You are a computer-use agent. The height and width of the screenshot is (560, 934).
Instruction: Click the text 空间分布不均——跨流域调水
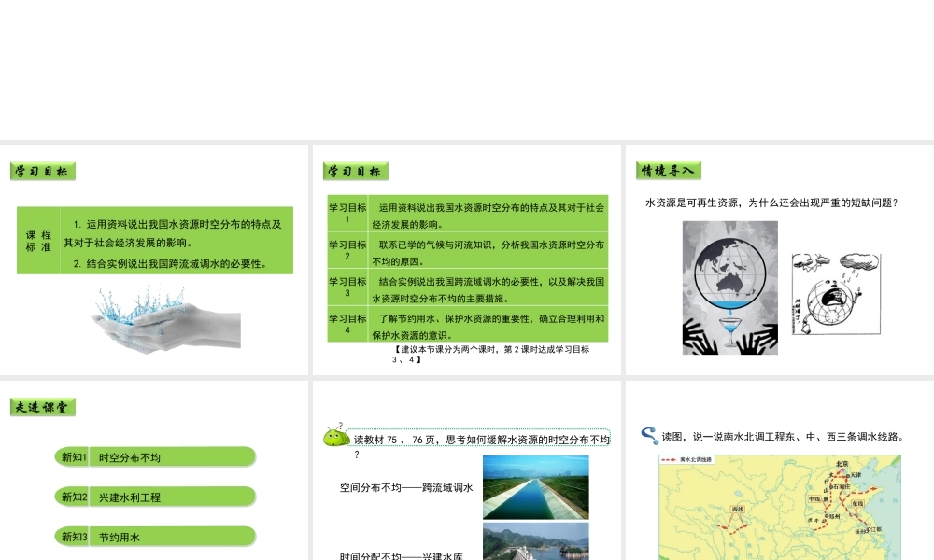click(406, 487)
